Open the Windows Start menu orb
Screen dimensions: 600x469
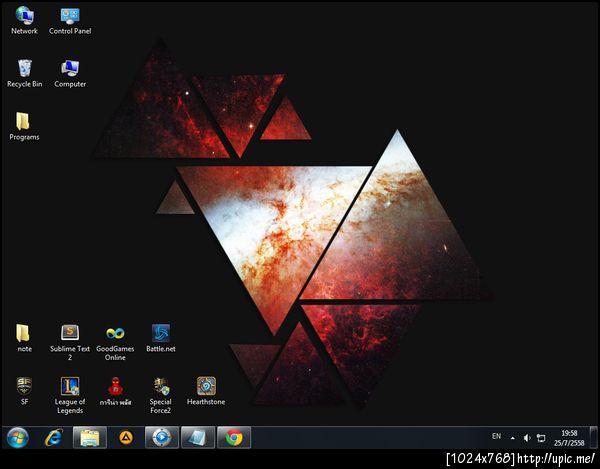coord(18,438)
